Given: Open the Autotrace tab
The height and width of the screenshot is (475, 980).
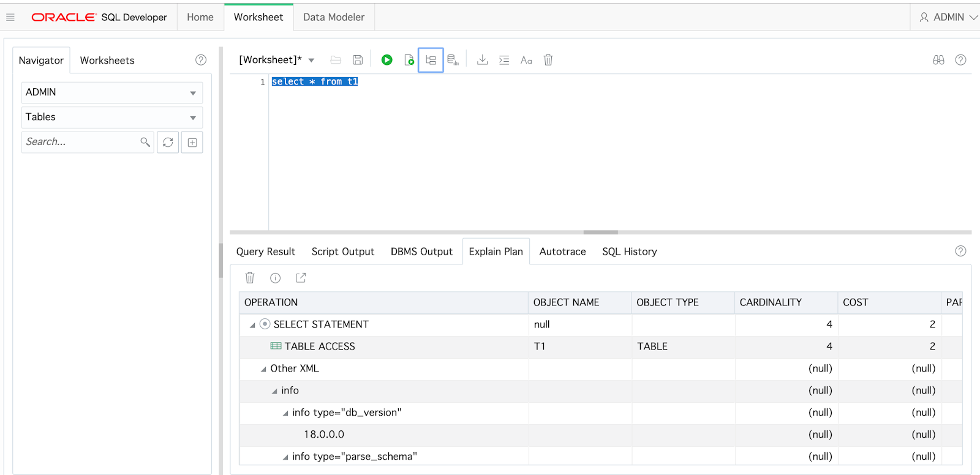Looking at the screenshot, I should click(x=563, y=252).
